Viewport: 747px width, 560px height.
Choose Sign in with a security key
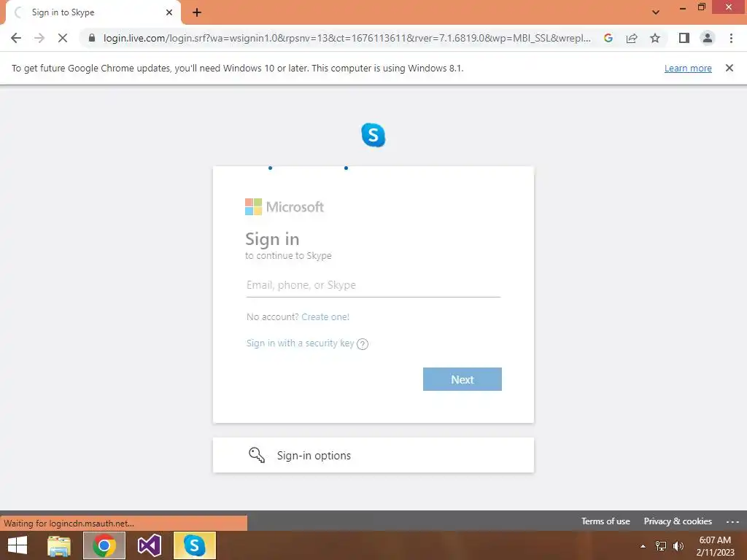coord(300,343)
